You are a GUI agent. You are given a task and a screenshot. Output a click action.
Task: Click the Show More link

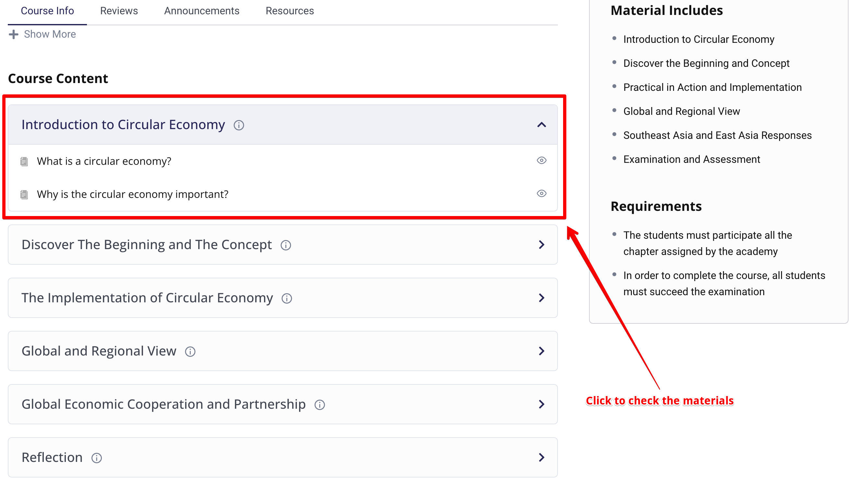(x=42, y=34)
